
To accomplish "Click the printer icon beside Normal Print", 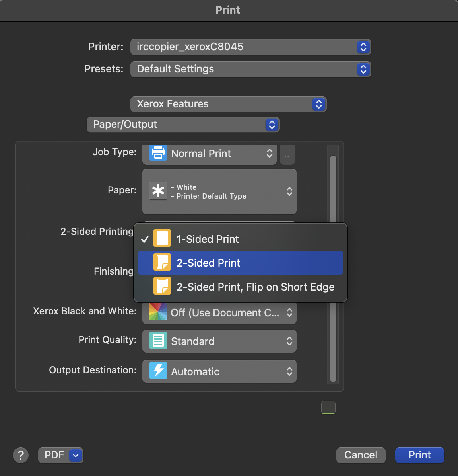I will (x=158, y=153).
